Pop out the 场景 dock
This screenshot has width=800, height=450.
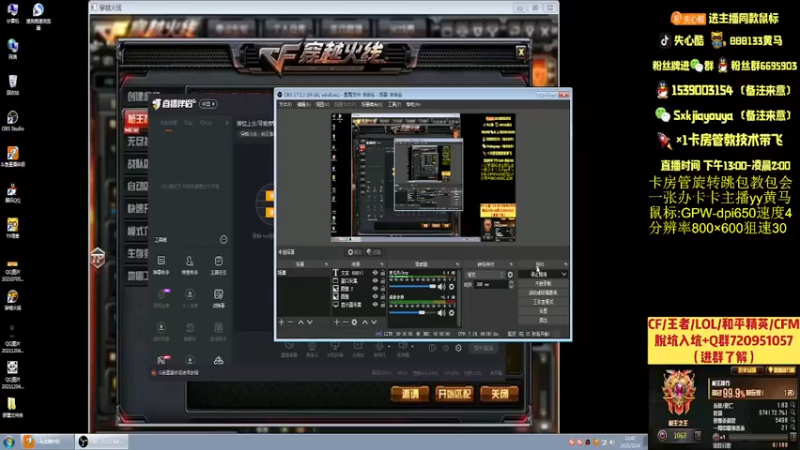pos(327,264)
